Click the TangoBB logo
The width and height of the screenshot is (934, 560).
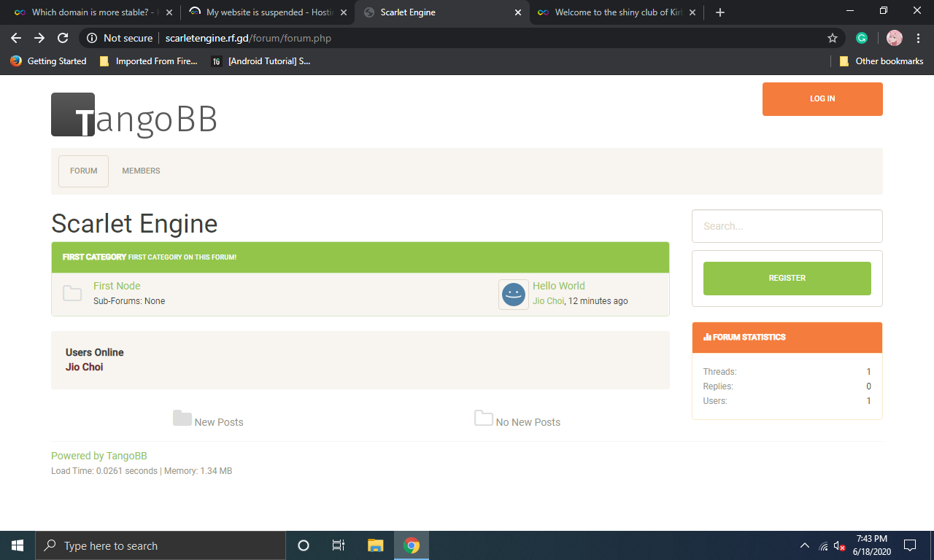[x=134, y=115]
